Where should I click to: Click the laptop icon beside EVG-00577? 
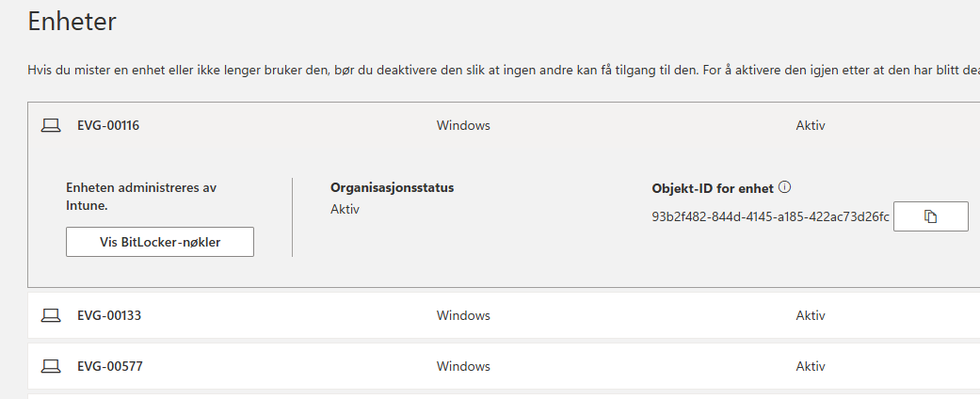[x=51, y=366]
